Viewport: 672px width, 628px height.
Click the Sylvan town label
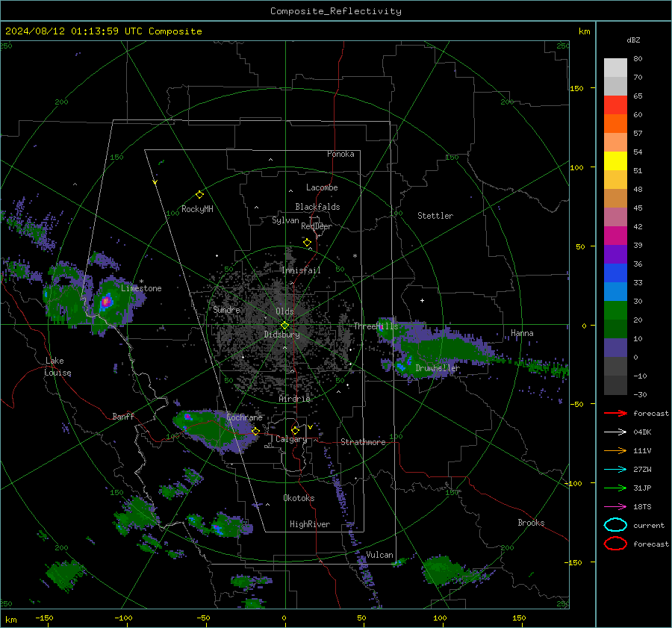point(285,220)
